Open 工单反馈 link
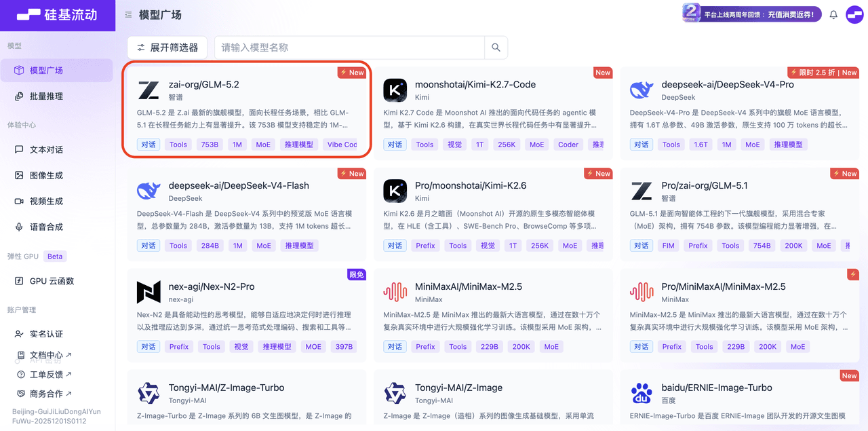Viewport: 868px width, 431px height. pyautogui.click(x=45, y=374)
